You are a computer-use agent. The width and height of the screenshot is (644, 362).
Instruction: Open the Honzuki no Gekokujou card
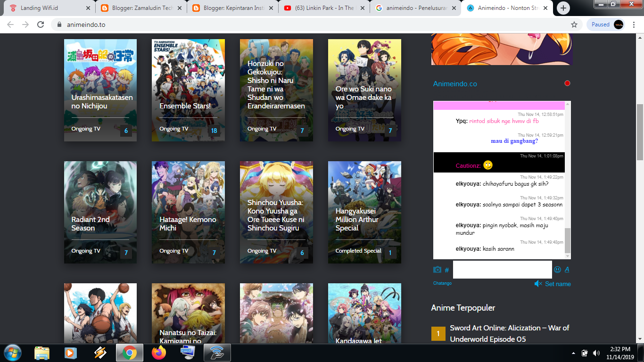coord(276,90)
